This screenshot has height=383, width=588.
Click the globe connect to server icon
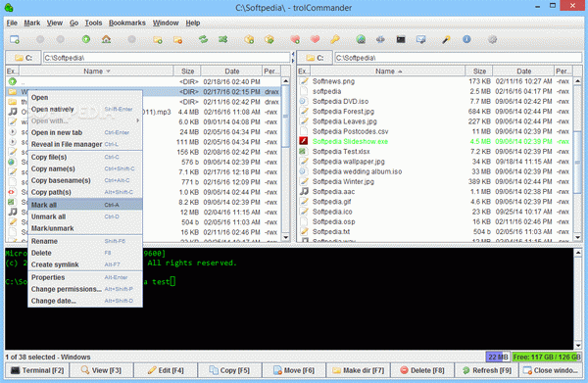pyautogui.click(x=361, y=39)
